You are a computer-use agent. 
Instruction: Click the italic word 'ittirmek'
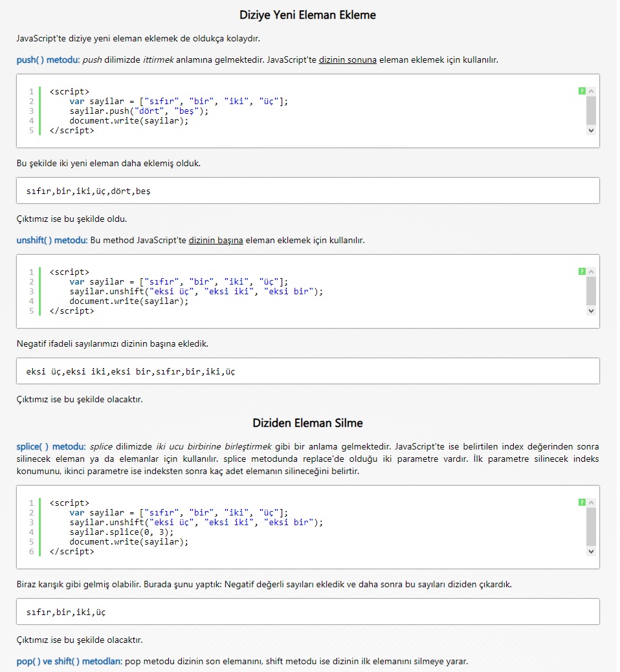[x=158, y=60]
